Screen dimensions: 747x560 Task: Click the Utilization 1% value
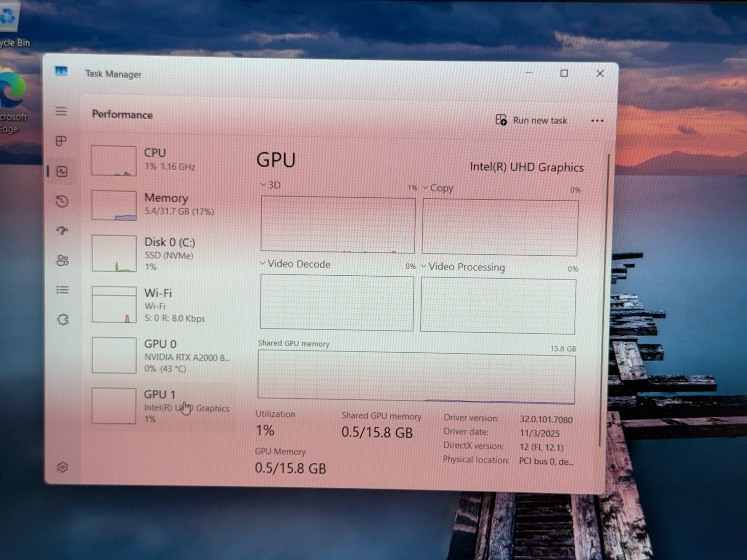[265, 430]
